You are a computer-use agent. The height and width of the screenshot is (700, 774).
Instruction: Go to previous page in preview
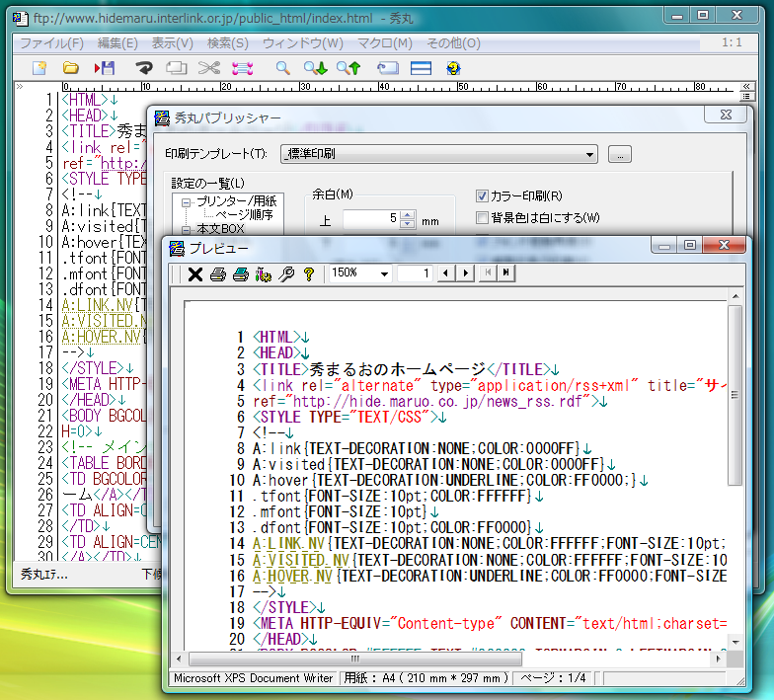pyautogui.click(x=446, y=272)
